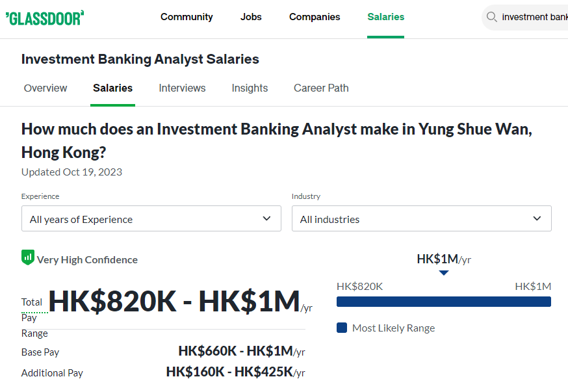Click the 'Base Pay' label
Screen dimensions: 568x392
40,352
